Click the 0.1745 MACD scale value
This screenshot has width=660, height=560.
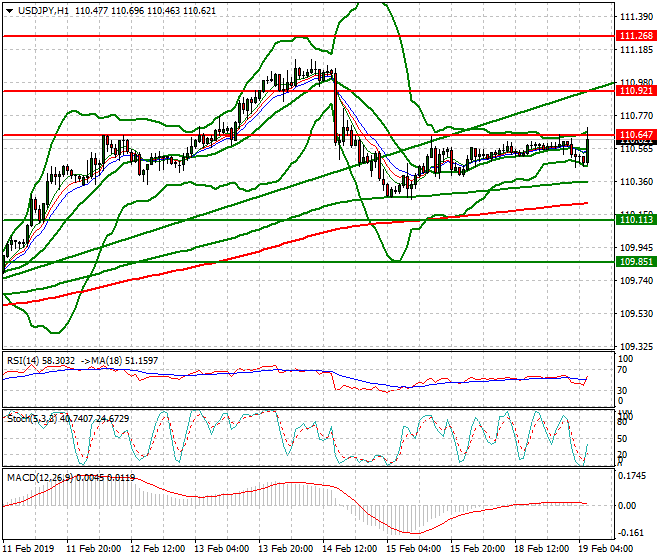click(631, 476)
